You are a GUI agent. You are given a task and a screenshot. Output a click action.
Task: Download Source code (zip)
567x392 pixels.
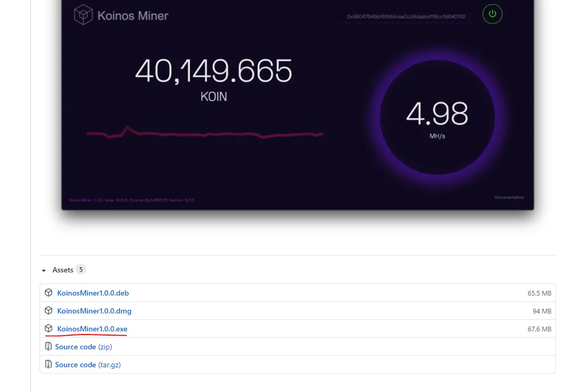pyautogui.click(x=83, y=347)
